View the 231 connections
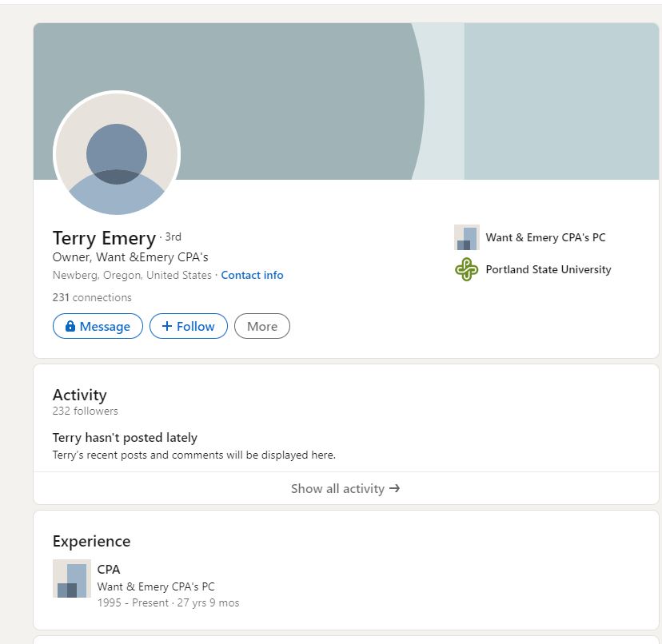 pos(92,297)
